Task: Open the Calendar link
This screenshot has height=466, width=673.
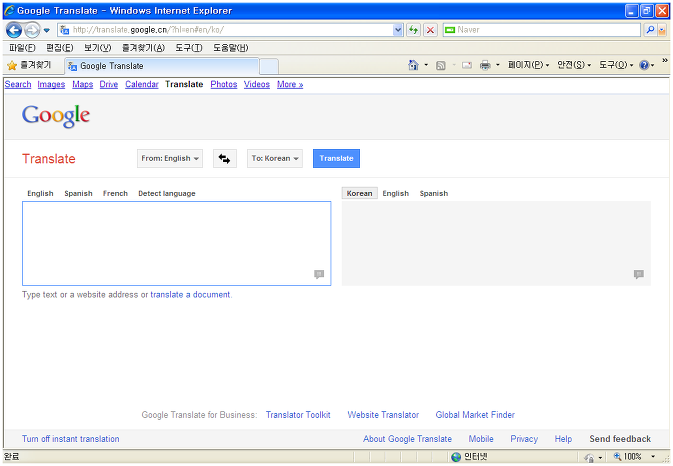Action: click(x=142, y=85)
